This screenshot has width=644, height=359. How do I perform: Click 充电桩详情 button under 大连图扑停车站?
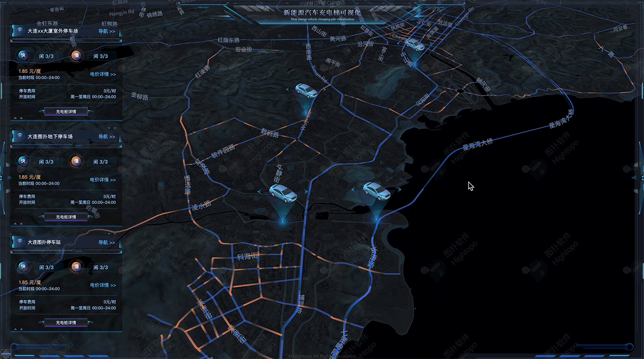tap(66, 323)
